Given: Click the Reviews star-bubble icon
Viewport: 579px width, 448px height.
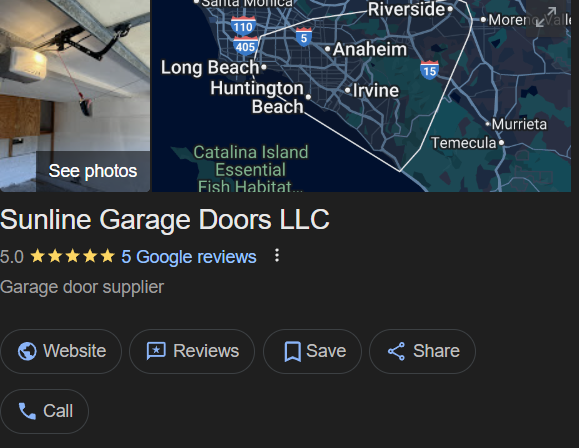Looking at the screenshot, I should (x=156, y=351).
